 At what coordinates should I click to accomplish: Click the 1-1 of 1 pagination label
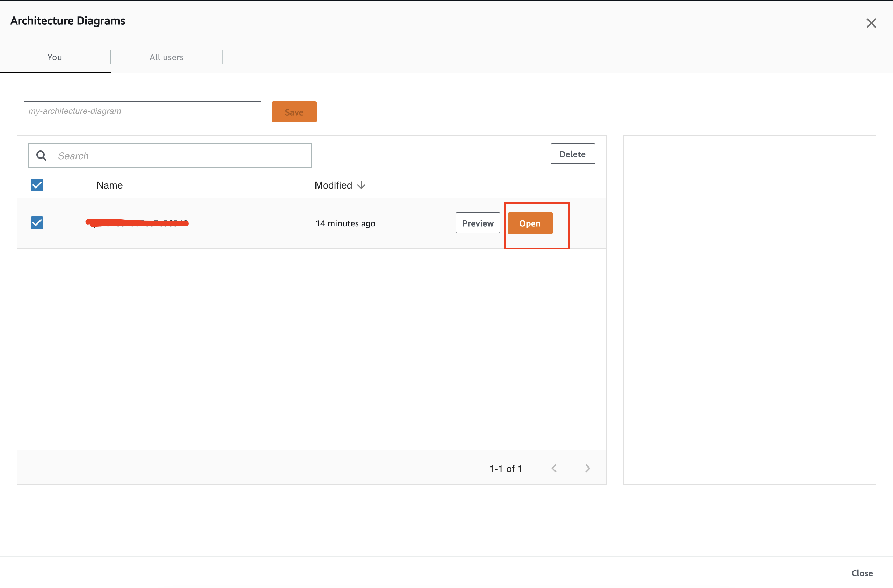(x=506, y=468)
